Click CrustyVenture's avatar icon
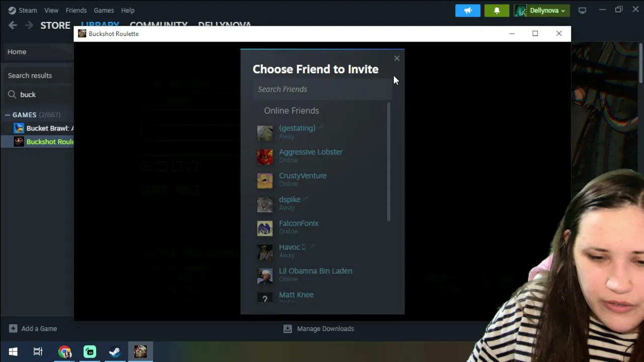644x362 pixels. [x=265, y=180]
